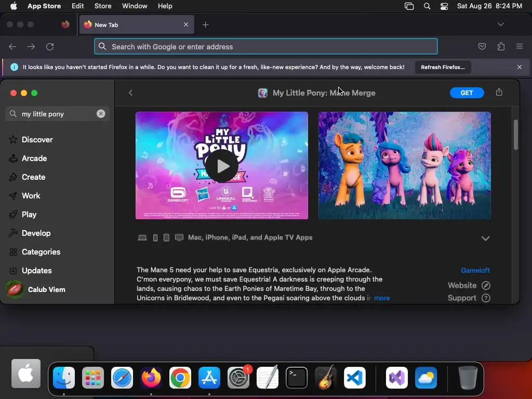The height and width of the screenshot is (399, 532).
Task: Launch Visual Studio Code from the Dock
Action: click(354, 377)
